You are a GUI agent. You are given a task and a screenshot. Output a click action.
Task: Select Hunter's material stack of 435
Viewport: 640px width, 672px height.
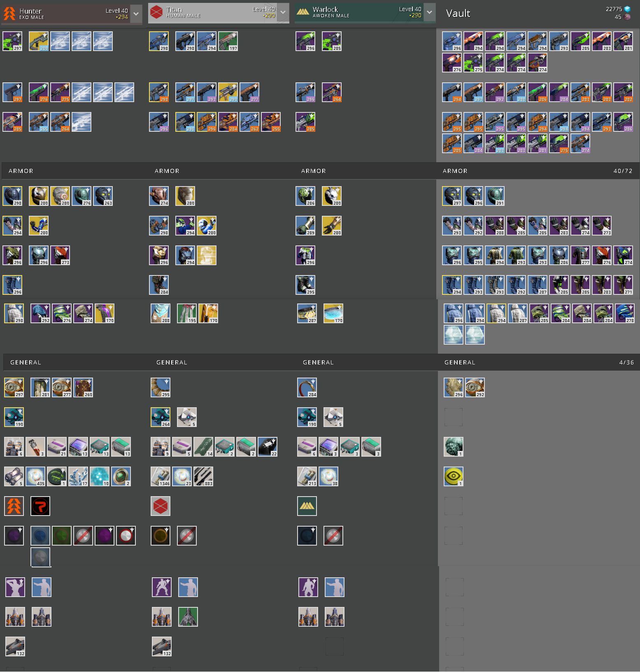click(35, 476)
